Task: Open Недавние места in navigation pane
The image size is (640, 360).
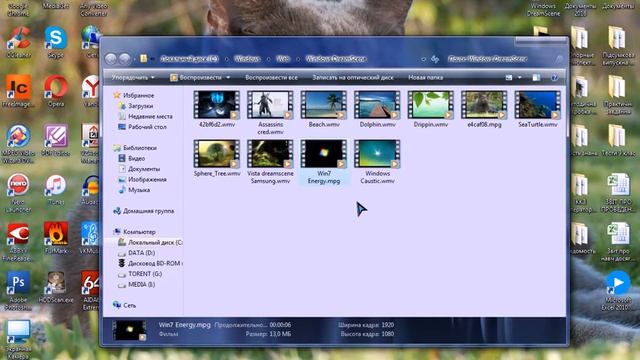Action: pyautogui.click(x=145, y=116)
